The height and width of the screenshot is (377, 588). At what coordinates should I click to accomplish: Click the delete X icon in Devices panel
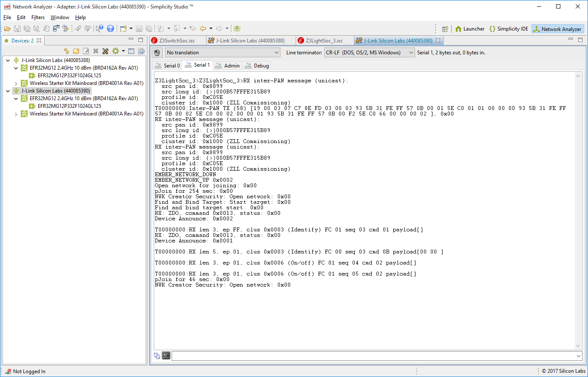(x=96, y=51)
